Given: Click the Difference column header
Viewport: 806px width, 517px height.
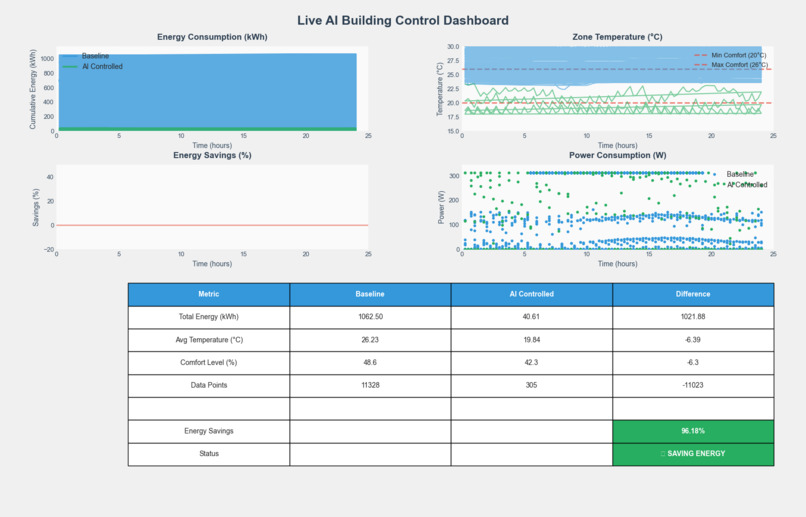Looking at the screenshot, I should (x=693, y=294).
